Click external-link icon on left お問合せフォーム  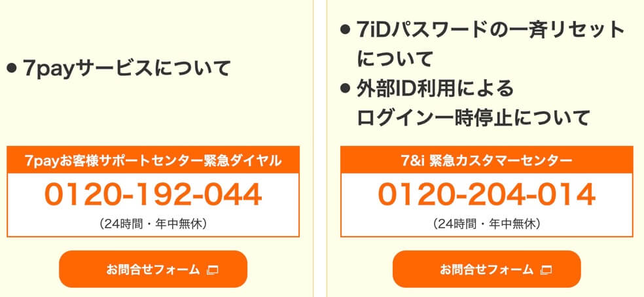pos(212,270)
